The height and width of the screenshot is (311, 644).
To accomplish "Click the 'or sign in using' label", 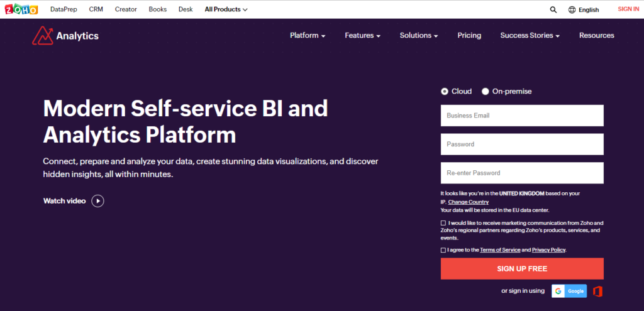I will coord(523,291).
